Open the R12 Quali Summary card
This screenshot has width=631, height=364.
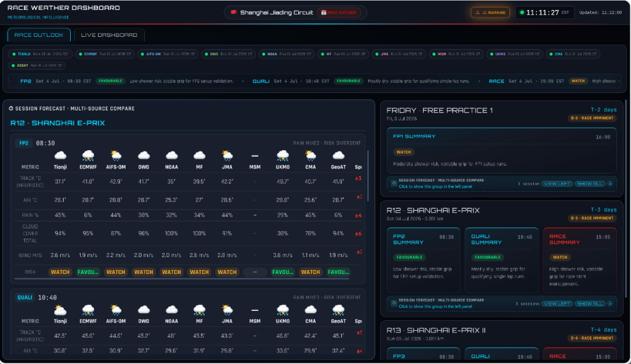tap(501, 260)
